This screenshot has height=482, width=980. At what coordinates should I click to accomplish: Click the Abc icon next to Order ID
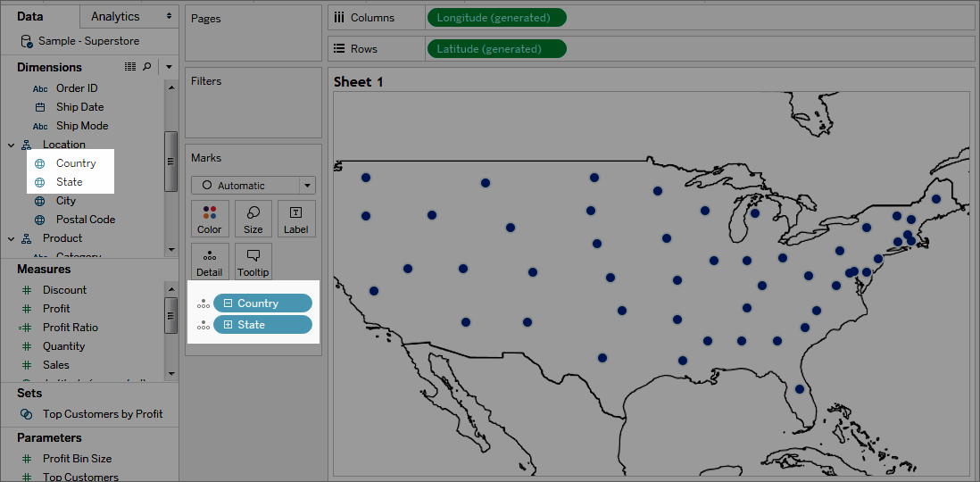40,88
